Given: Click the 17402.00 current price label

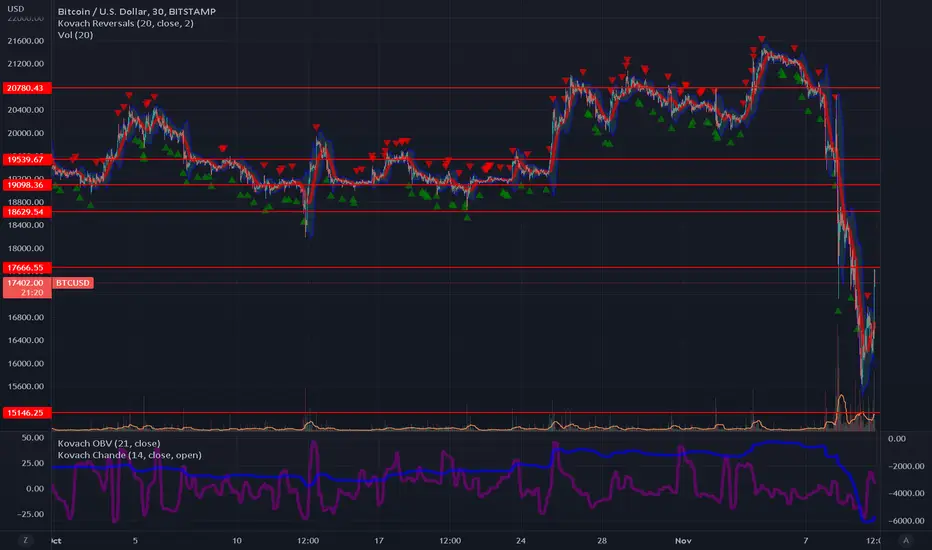Looking at the screenshot, I should 26,283.
